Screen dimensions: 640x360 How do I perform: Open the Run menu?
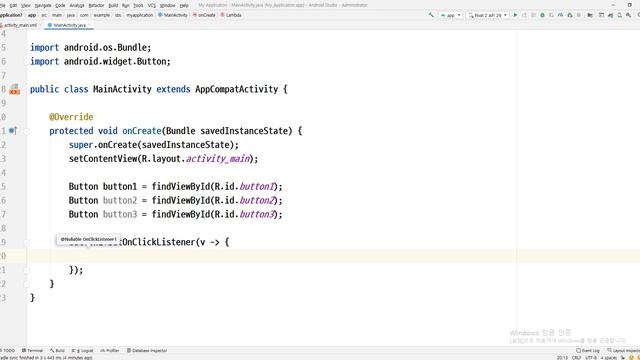click(x=126, y=5)
